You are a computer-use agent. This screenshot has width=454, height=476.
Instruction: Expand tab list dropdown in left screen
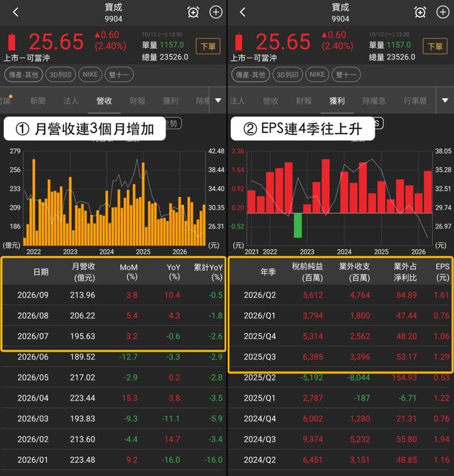click(218, 100)
